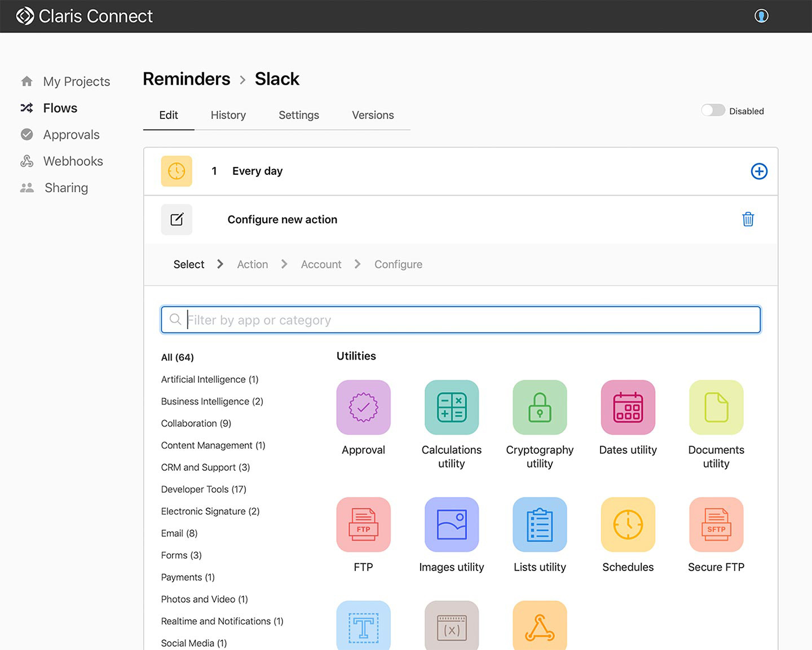Click the Select wizard step
Viewport: 812px width, 650px height.
[189, 264]
